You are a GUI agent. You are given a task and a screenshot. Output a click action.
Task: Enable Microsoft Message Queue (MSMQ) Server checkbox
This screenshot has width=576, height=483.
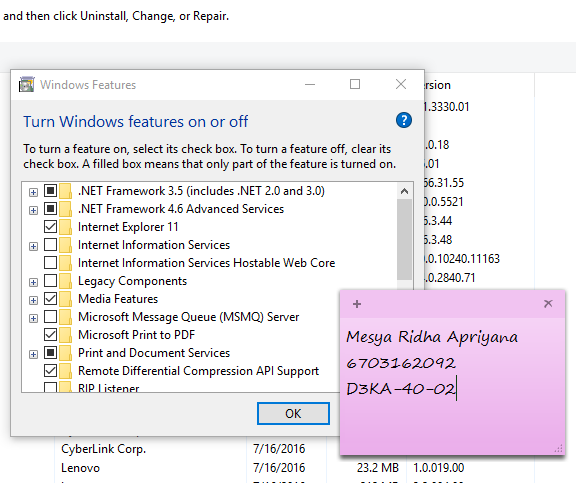[50, 317]
